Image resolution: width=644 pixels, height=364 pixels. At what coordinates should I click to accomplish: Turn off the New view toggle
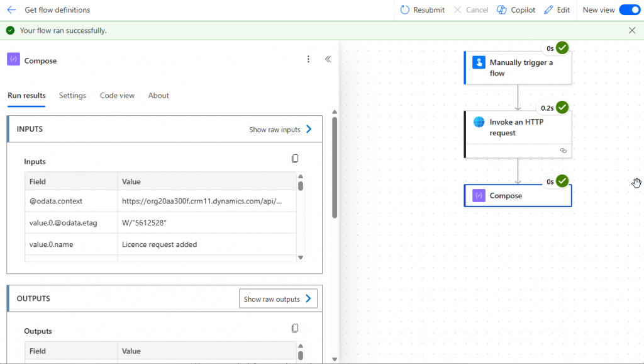point(628,10)
